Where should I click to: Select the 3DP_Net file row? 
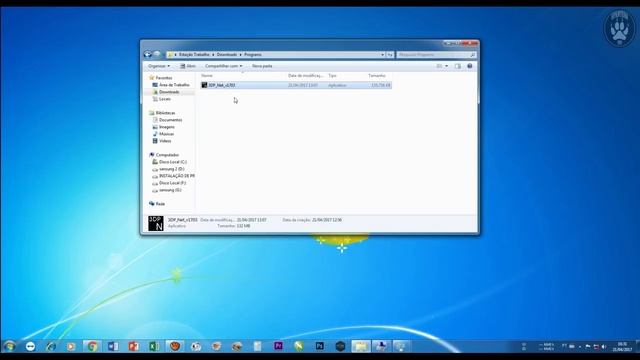[296, 85]
